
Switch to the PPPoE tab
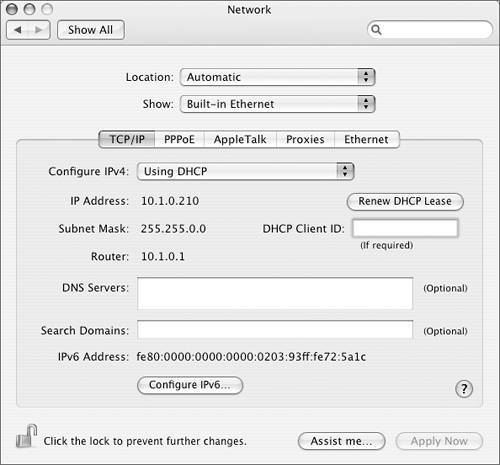(179, 139)
